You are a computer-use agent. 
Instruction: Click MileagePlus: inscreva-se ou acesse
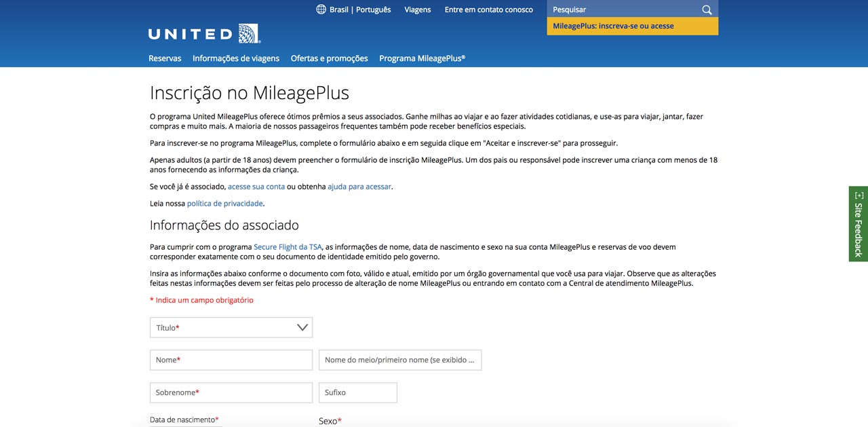pyautogui.click(x=633, y=26)
